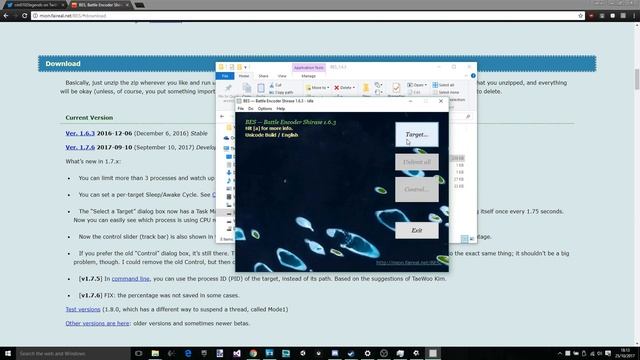Open the command line link
The image size is (640, 360).
[131, 279]
